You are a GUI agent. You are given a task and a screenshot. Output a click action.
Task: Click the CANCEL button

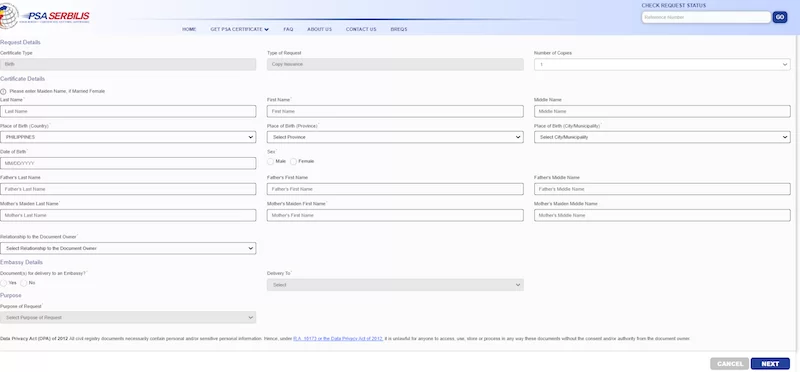pyautogui.click(x=730, y=364)
